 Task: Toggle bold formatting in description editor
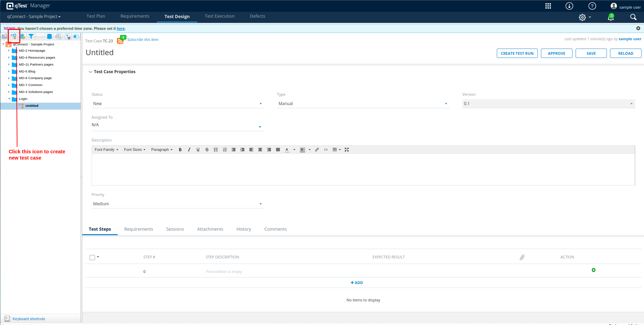[x=180, y=150]
